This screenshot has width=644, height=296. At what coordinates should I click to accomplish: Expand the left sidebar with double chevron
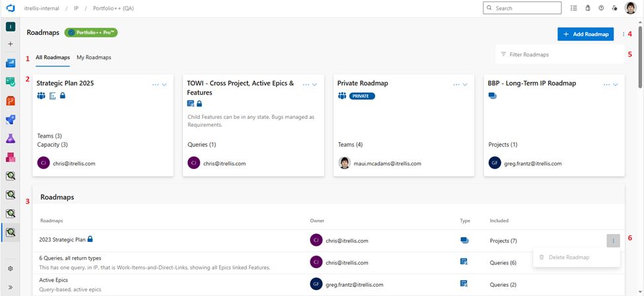click(x=11, y=287)
